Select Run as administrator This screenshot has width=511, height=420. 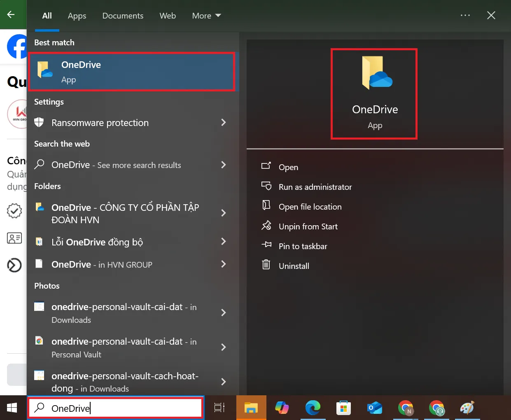coord(315,187)
